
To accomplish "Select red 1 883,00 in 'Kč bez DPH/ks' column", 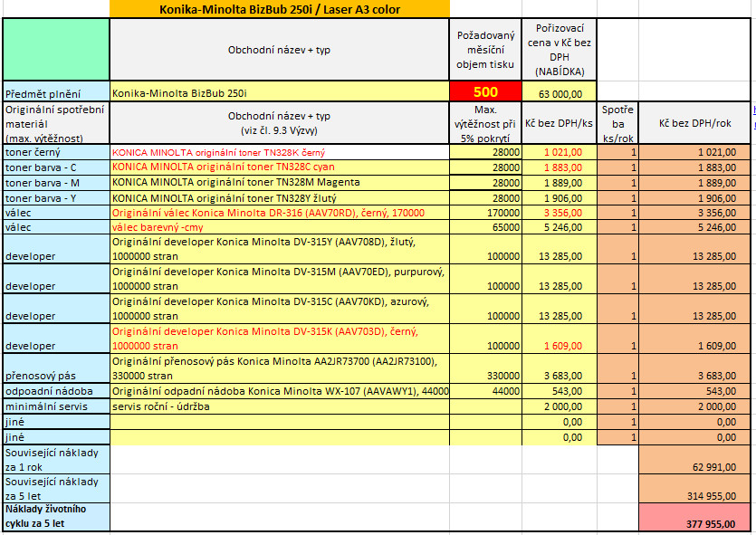I will [560, 167].
